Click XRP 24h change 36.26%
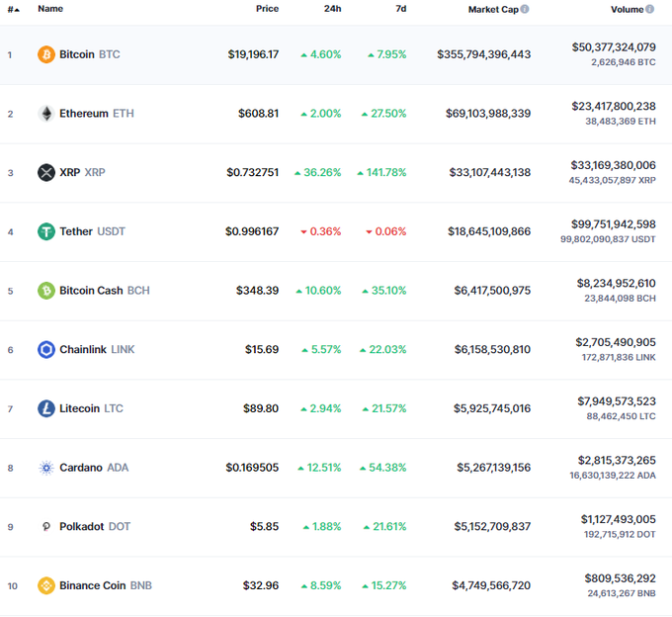The height and width of the screenshot is (617, 672). click(318, 172)
